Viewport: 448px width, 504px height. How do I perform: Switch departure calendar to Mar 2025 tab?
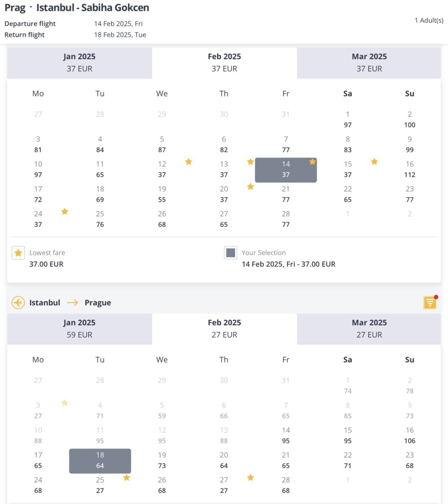(x=369, y=62)
